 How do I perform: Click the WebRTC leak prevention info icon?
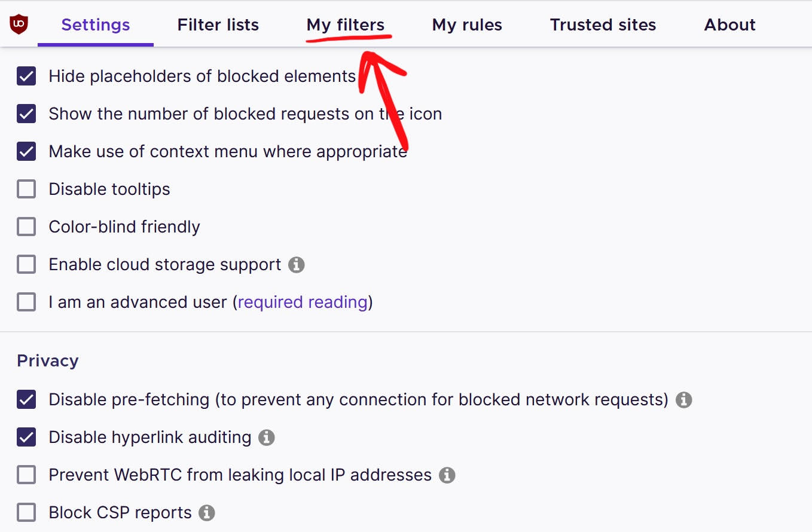(447, 475)
